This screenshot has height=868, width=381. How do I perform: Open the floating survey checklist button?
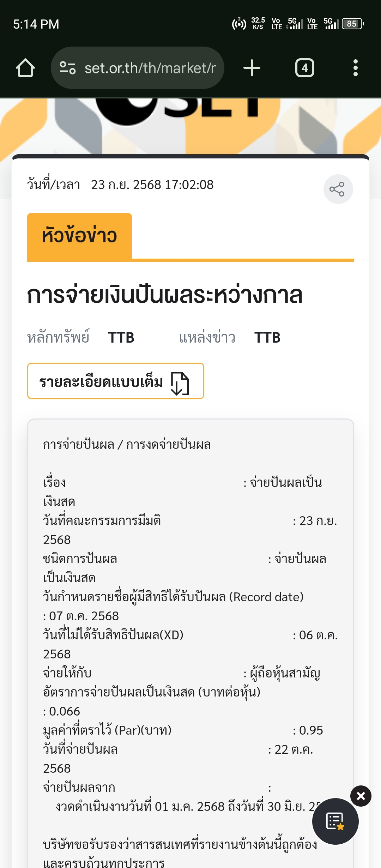(x=335, y=821)
